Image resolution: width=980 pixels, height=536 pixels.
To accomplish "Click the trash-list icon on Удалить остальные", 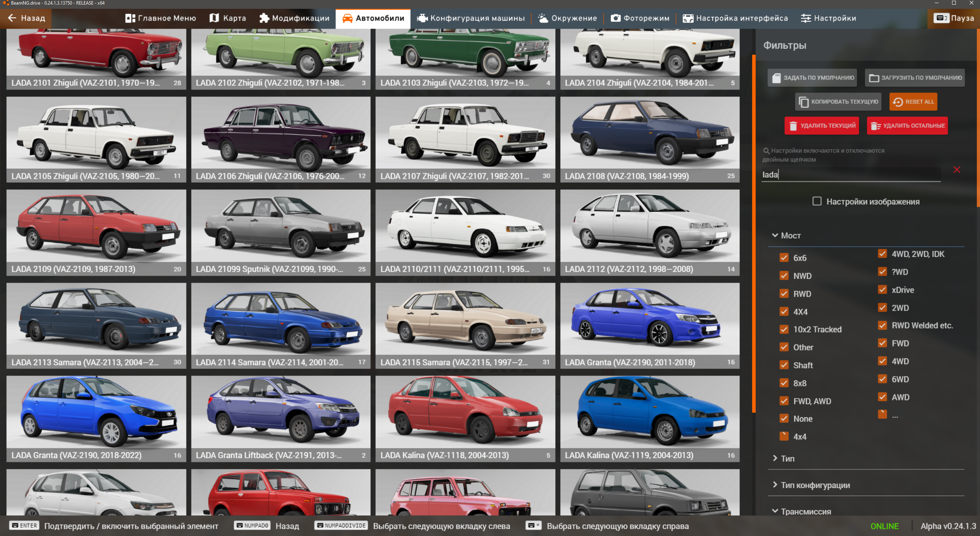I will click(x=876, y=126).
